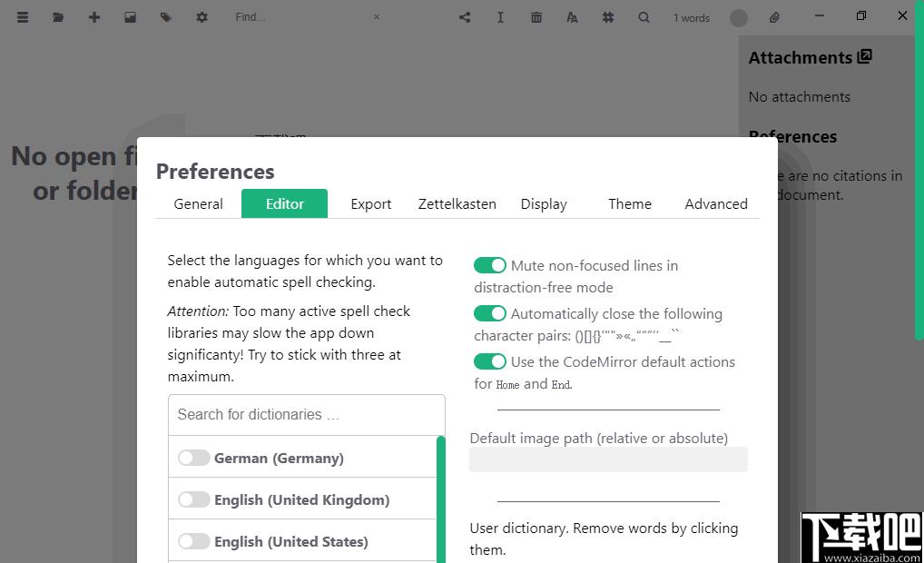This screenshot has width=924, height=563.
Task: Click Default image path input field
Action: (609, 459)
